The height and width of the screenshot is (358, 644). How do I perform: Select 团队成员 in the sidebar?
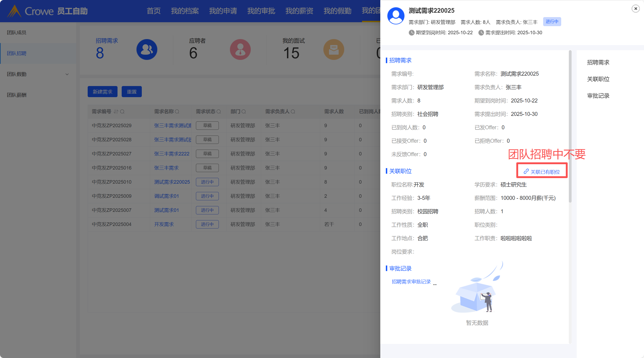(16, 33)
